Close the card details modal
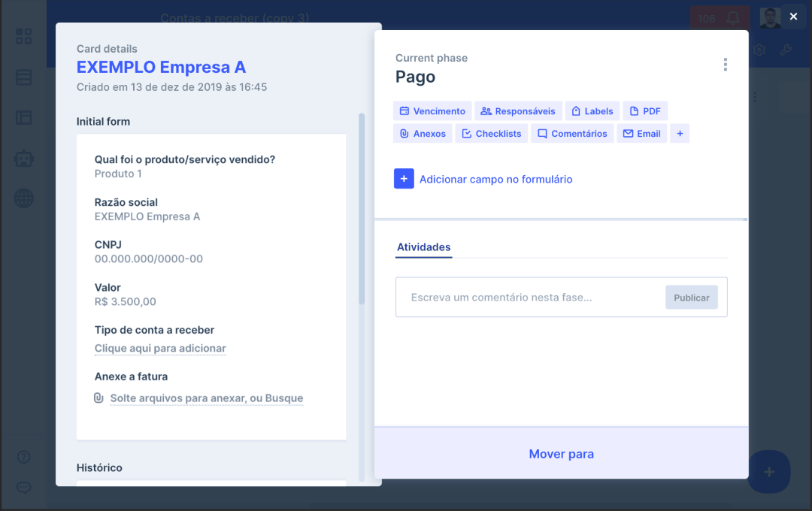The width and height of the screenshot is (812, 511). pos(793,17)
